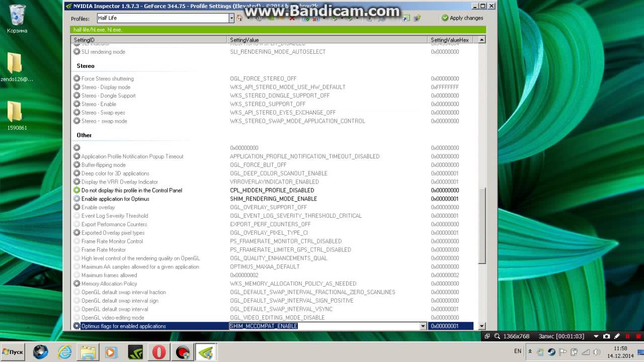Pause the Bandicam recording
Image resolution: width=644 pixels, height=362 pixels.
pos(627,336)
